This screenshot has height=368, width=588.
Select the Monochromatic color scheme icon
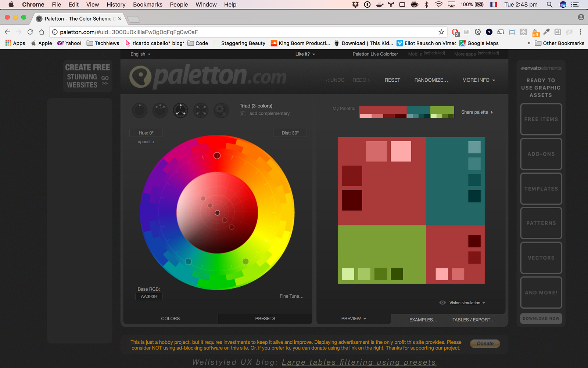pyautogui.click(x=140, y=110)
